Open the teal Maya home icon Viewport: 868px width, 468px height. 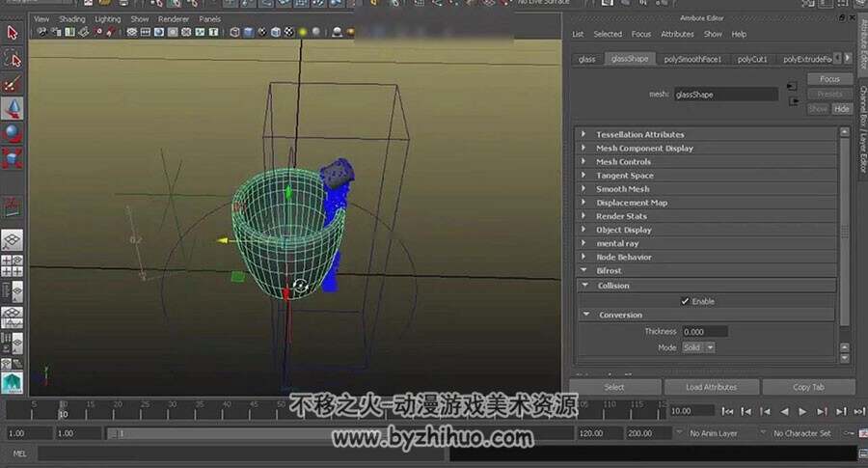(x=13, y=382)
